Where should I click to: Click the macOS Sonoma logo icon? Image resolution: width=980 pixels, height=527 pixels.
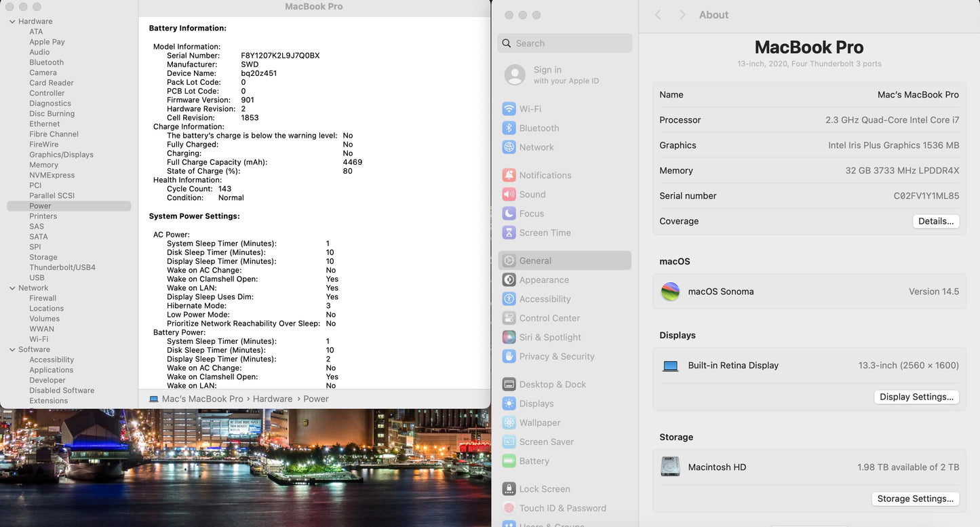(670, 292)
